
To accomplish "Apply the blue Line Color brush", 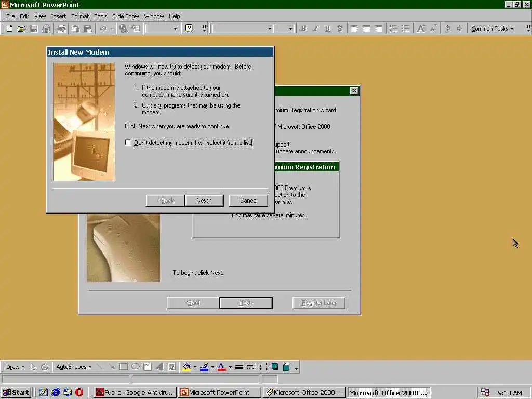I will point(204,367).
